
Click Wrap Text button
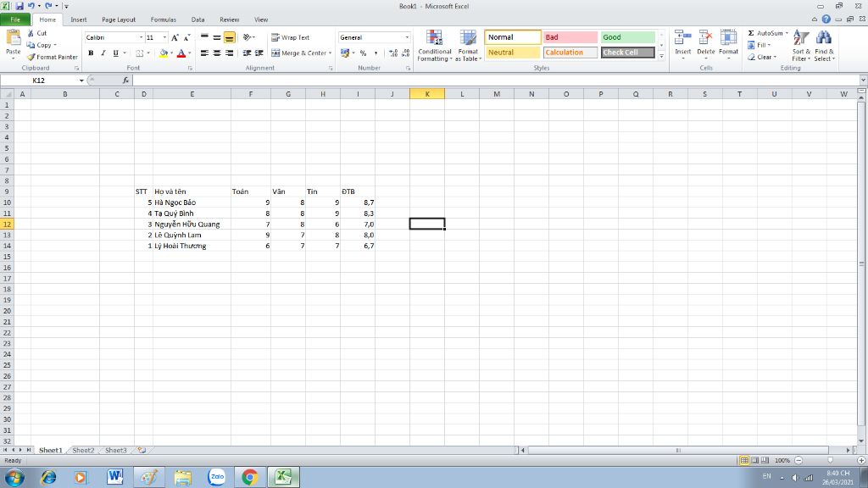(x=291, y=37)
